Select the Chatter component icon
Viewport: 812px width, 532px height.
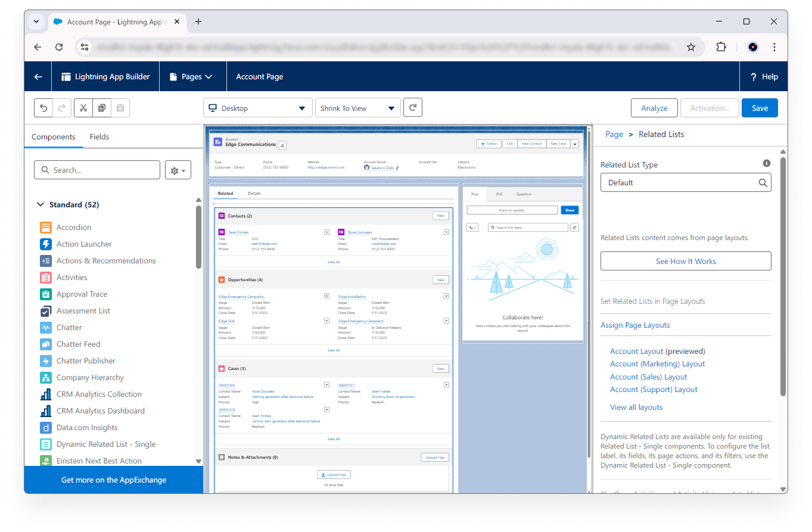coord(46,327)
